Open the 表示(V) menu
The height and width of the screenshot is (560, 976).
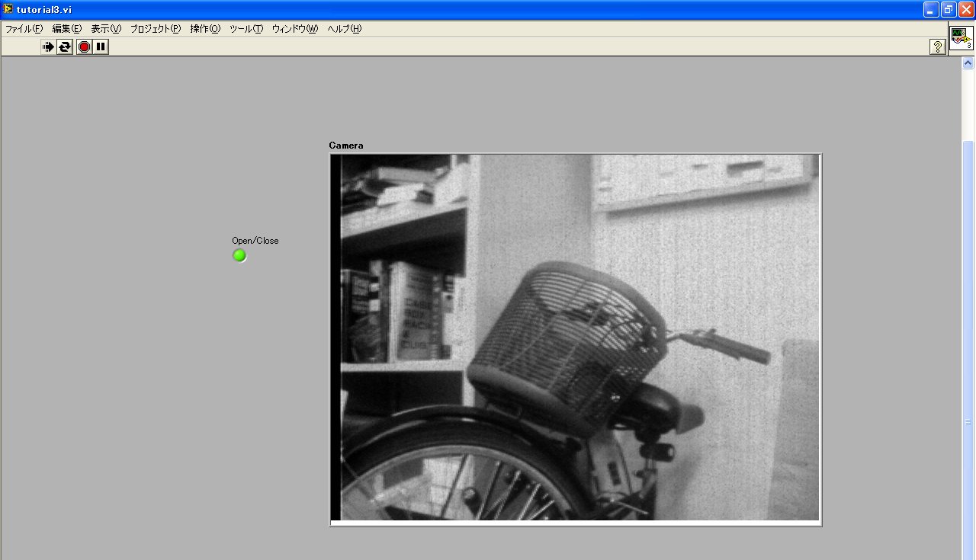pos(106,29)
